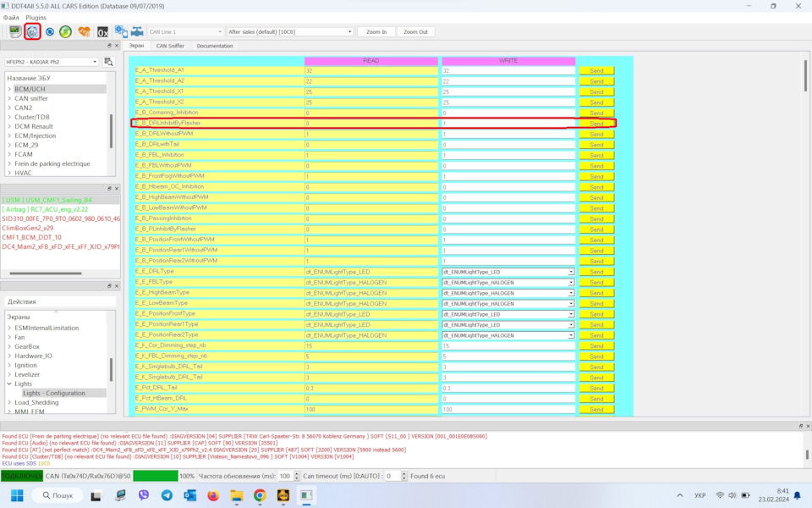
Task: Click the heart monitor toolbar icon
Action: (84, 31)
